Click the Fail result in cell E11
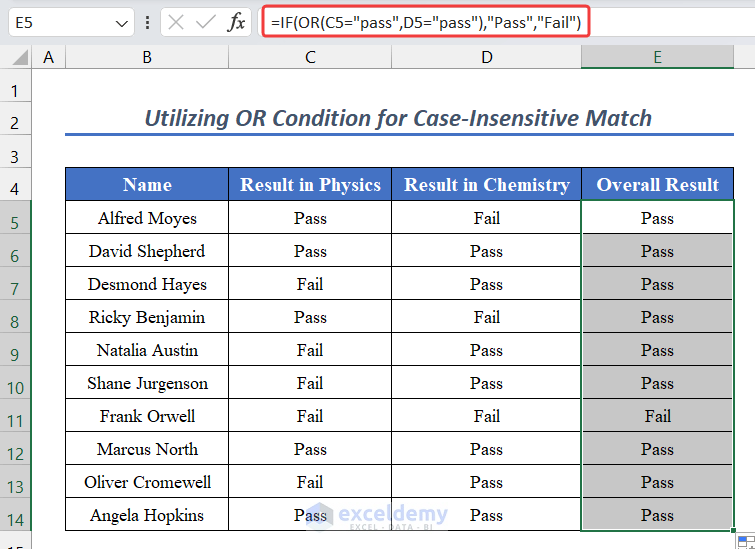Image resolution: width=755 pixels, height=549 pixels. pos(657,416)
